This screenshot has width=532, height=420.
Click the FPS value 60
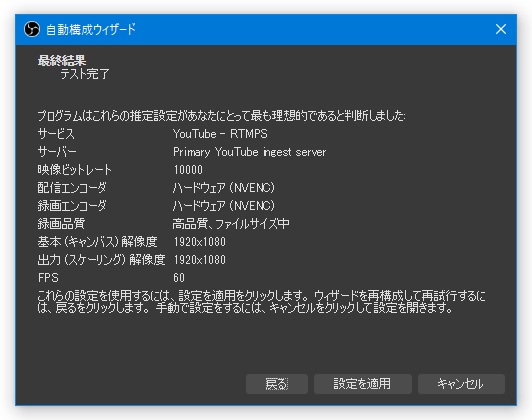pos(179,278)
